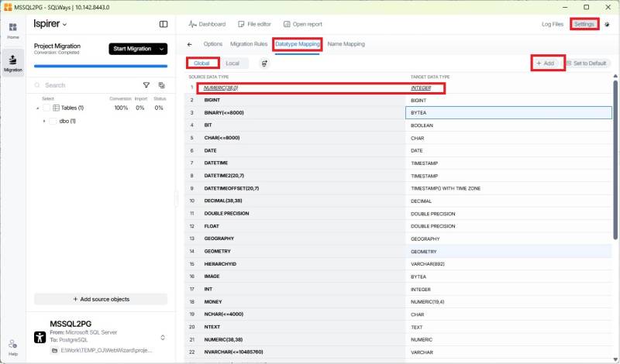Open Log Files
Image resolution: width=620 pixels, height=364 pixels.
[x=553, y=24]
